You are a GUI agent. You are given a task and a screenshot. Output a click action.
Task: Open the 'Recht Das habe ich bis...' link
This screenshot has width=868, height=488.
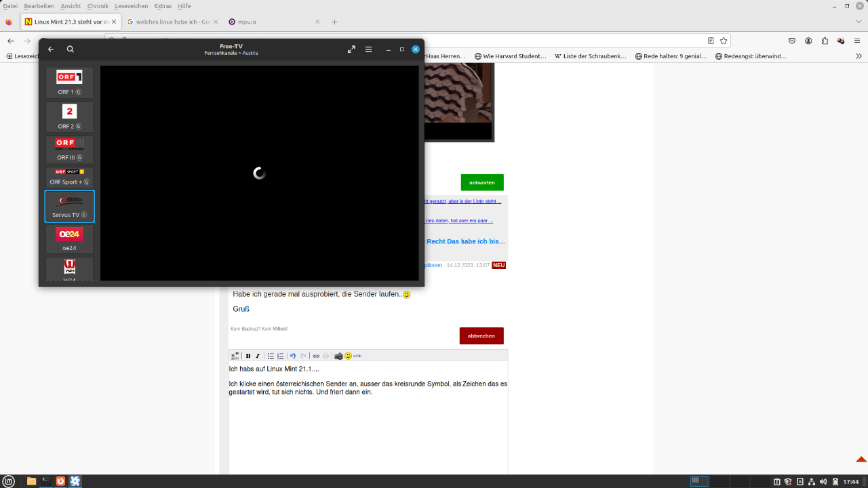pyautogui.click(x=465, y=241)
